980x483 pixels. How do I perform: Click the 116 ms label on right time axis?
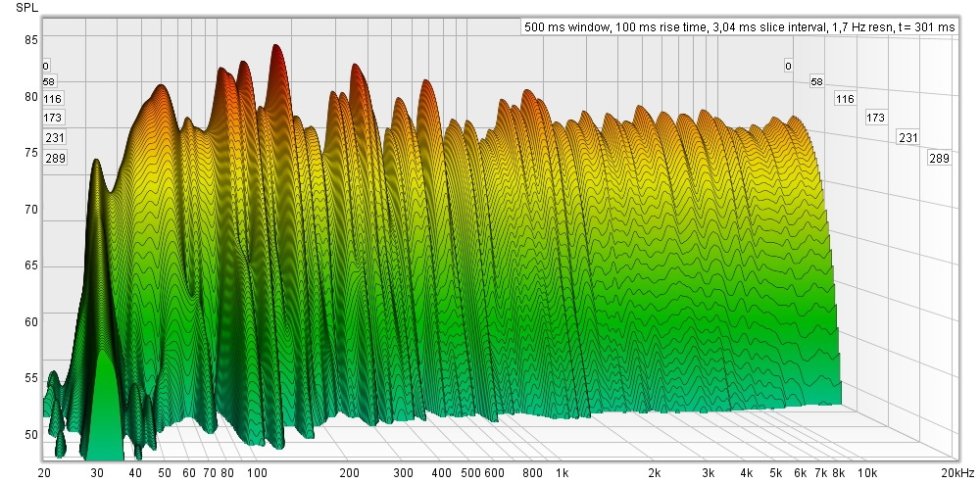pyautogui.click(x=845, y=99)
